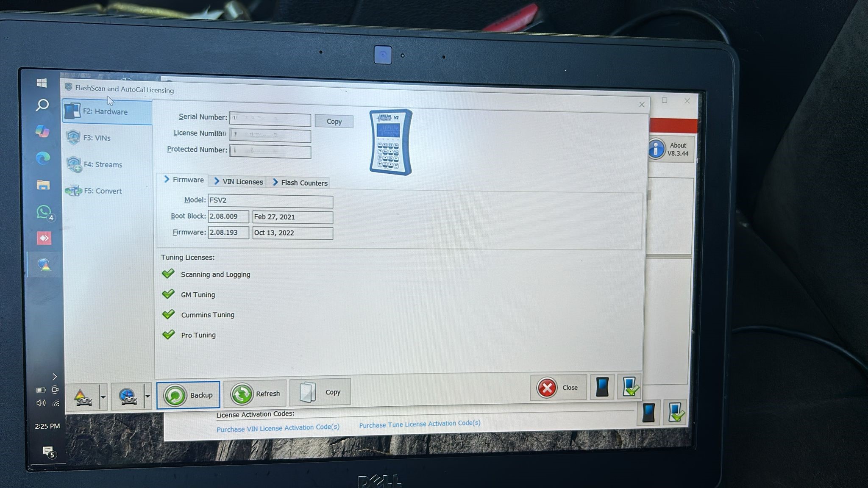Open the tune tool car icon

click(x=83, y=397)
